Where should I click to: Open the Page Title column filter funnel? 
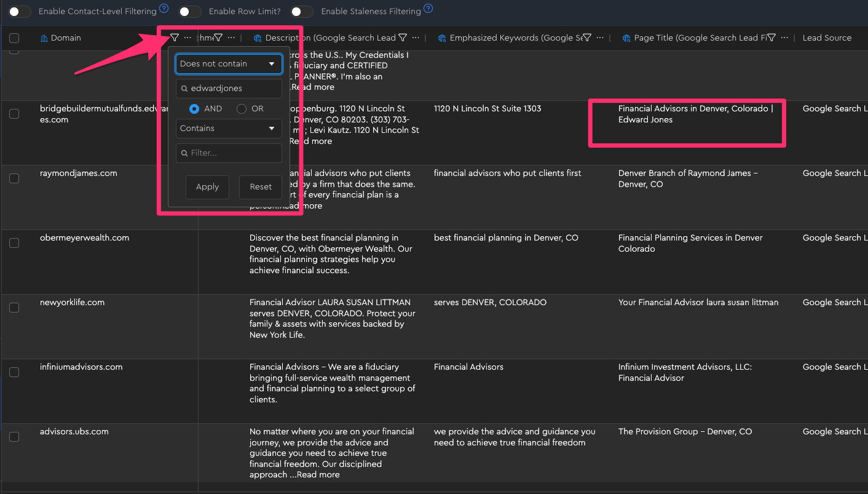click(771, 38)
